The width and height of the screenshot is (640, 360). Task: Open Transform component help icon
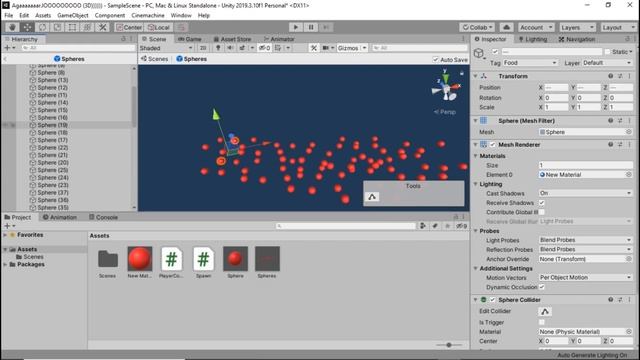(x=611, y=76)
